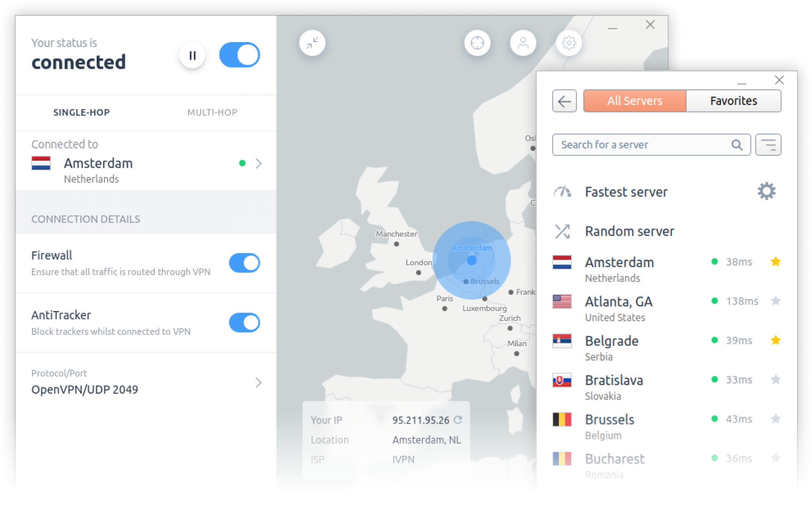This screenshot has width=812, height=522.
Task: Open the server sort filter button
Action: coord(768,145)
